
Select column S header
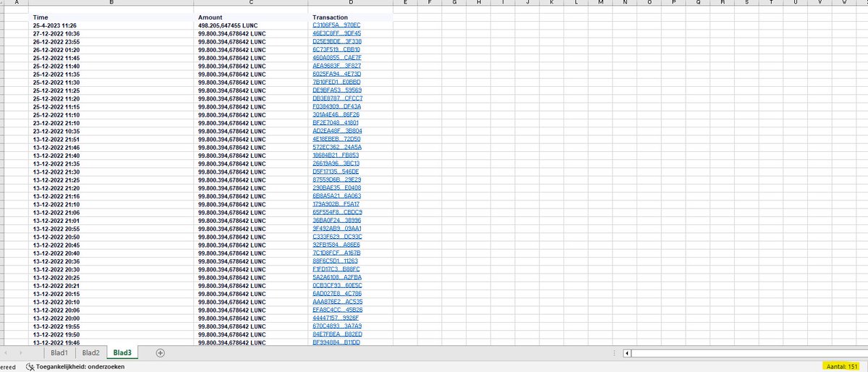747,4
